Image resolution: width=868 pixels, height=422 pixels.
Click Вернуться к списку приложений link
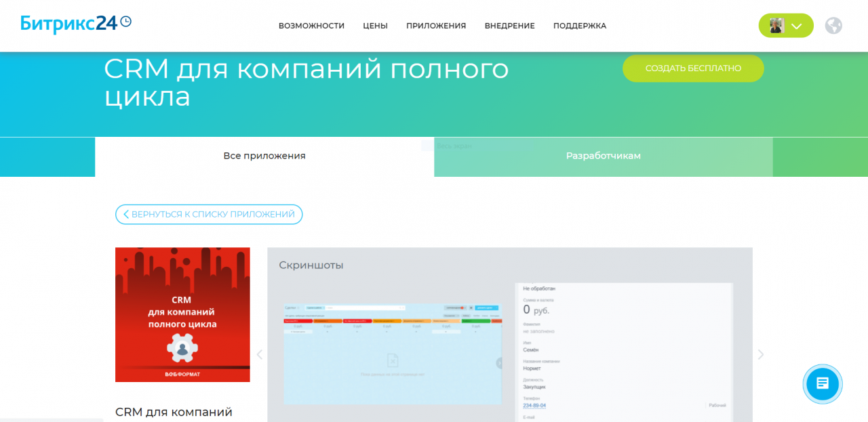tap(209, 214)
